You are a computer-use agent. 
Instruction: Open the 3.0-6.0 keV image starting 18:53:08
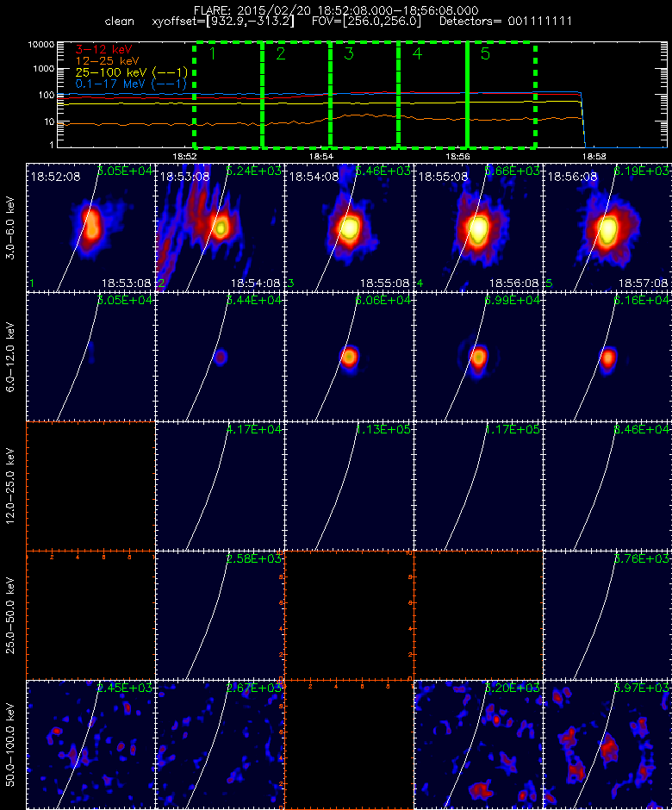[220, 227]
